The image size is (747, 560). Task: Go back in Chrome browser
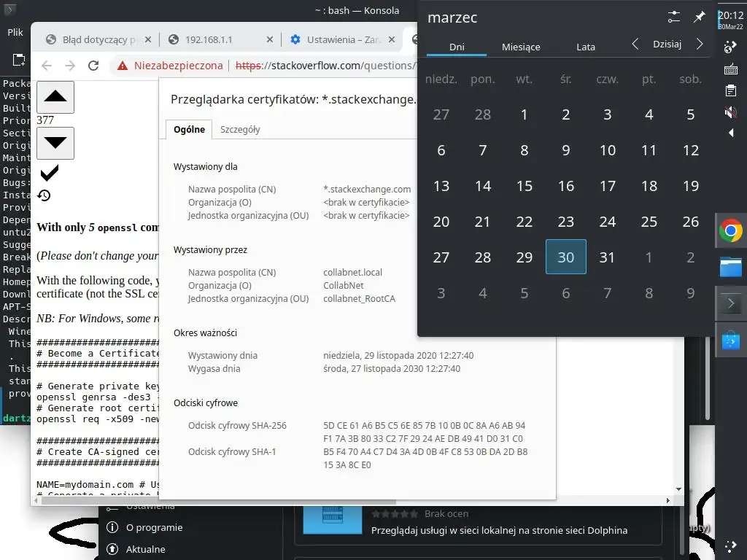[x=46, y=65]
